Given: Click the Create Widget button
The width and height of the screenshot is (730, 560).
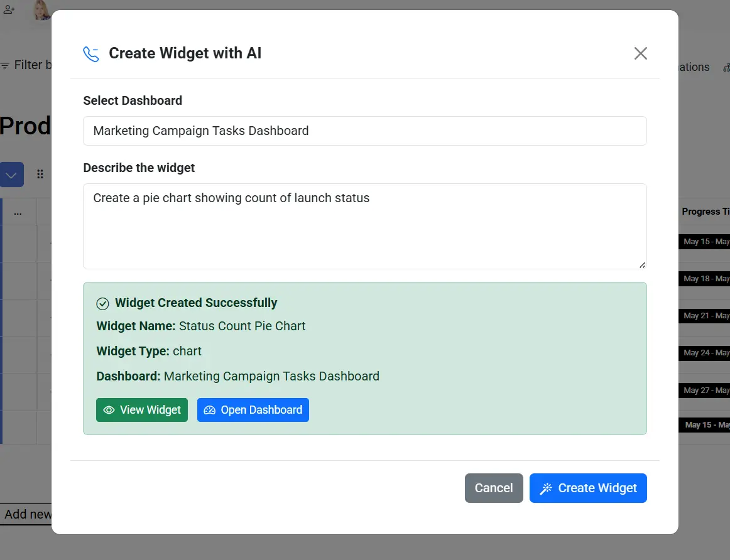Looking at the screenshot, I should click(x=588, y=488).
